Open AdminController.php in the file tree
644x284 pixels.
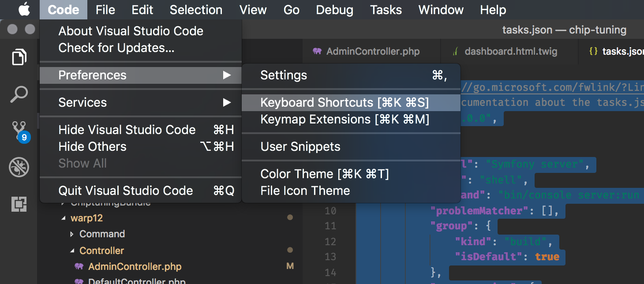[135, 267]
